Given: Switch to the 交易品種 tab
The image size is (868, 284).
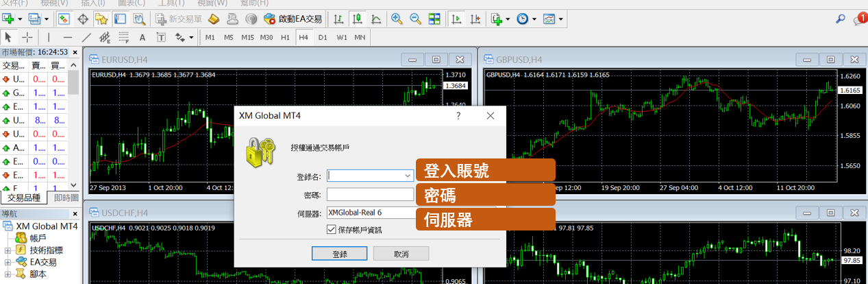Looking at the screenshot, I should 25,198.
